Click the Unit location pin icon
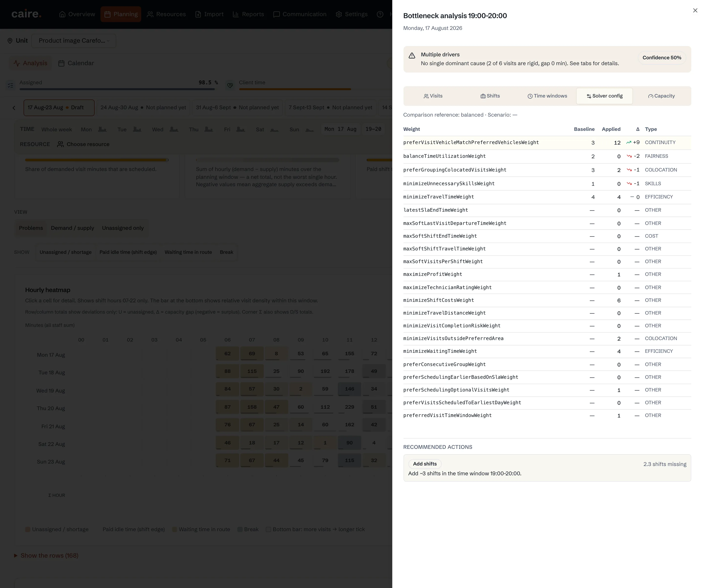This screenshot has width=706, height=588. tap(10, 41)
